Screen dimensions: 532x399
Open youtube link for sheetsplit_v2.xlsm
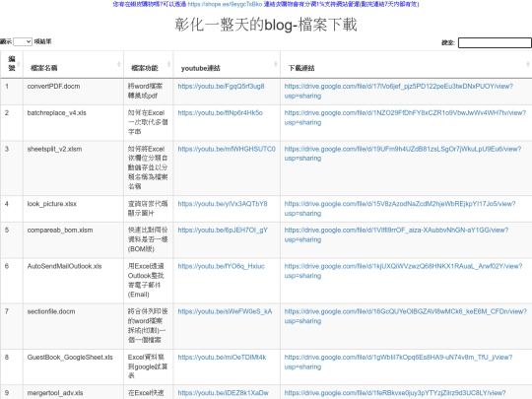point(227,149)
